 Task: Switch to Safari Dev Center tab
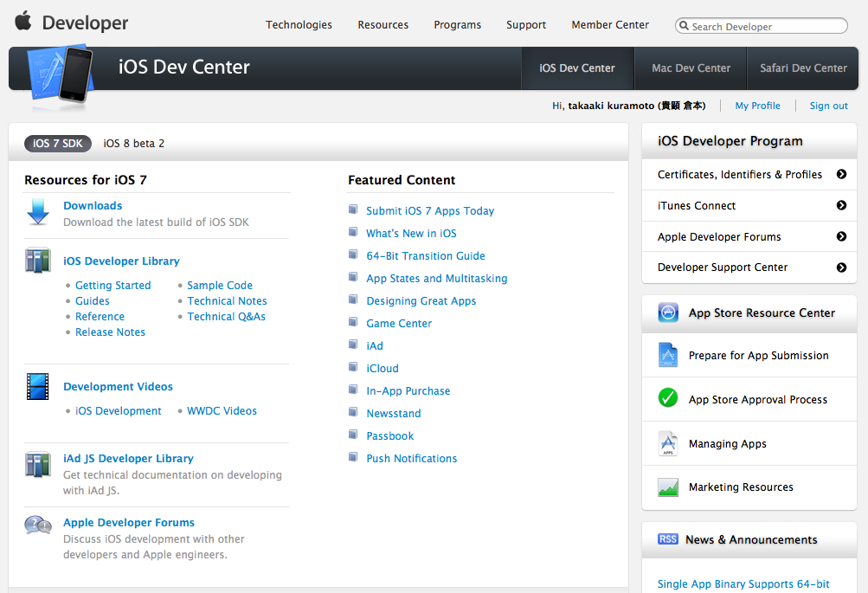803,68
